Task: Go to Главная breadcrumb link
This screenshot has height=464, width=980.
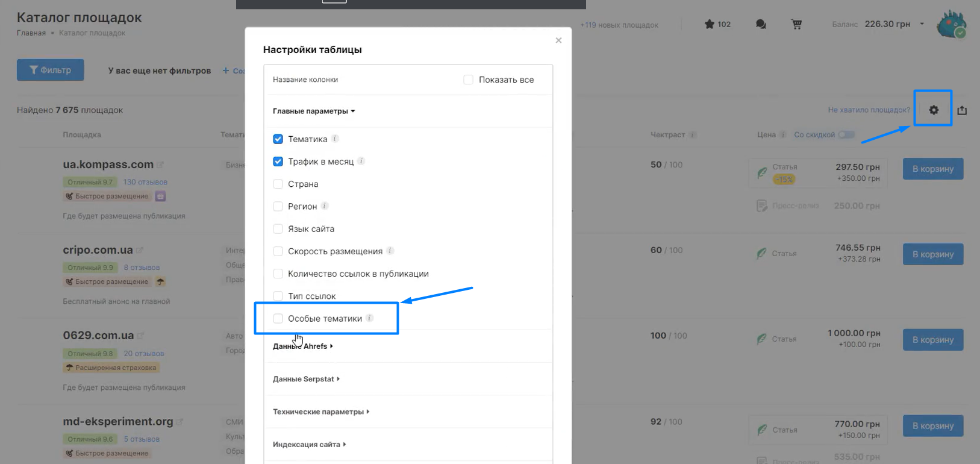Action: pyautogui.click(x=31, y=33)
